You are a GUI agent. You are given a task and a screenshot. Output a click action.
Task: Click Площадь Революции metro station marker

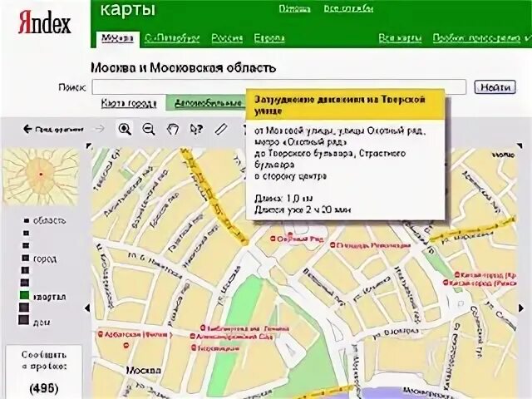coord(332,245)
